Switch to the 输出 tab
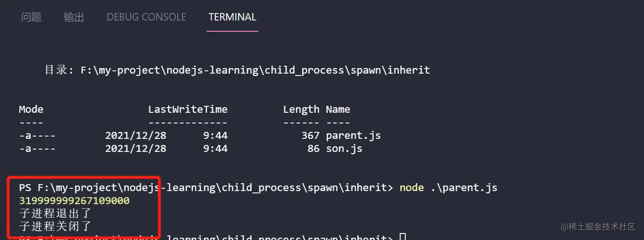 coord(74,17)
